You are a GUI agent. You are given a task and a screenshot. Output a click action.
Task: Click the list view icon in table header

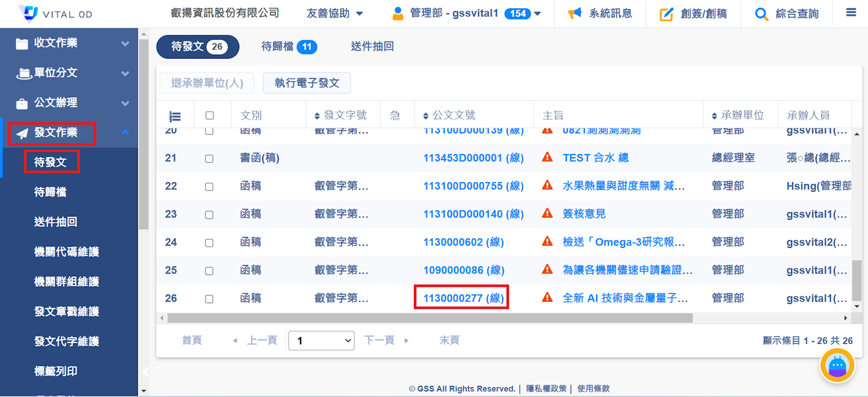175,116
